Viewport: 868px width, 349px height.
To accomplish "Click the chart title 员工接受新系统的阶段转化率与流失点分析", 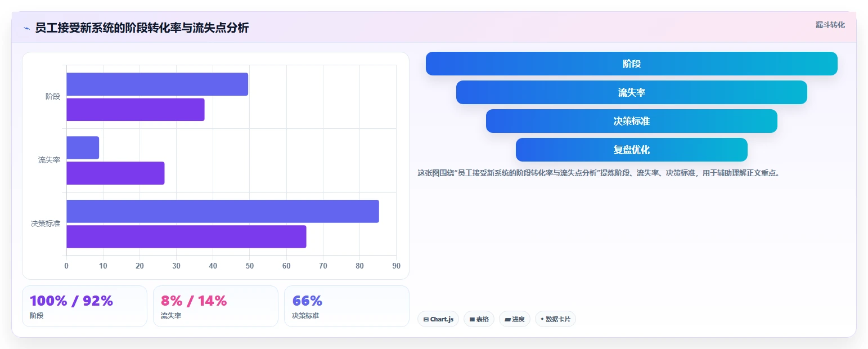I will 142,28.
